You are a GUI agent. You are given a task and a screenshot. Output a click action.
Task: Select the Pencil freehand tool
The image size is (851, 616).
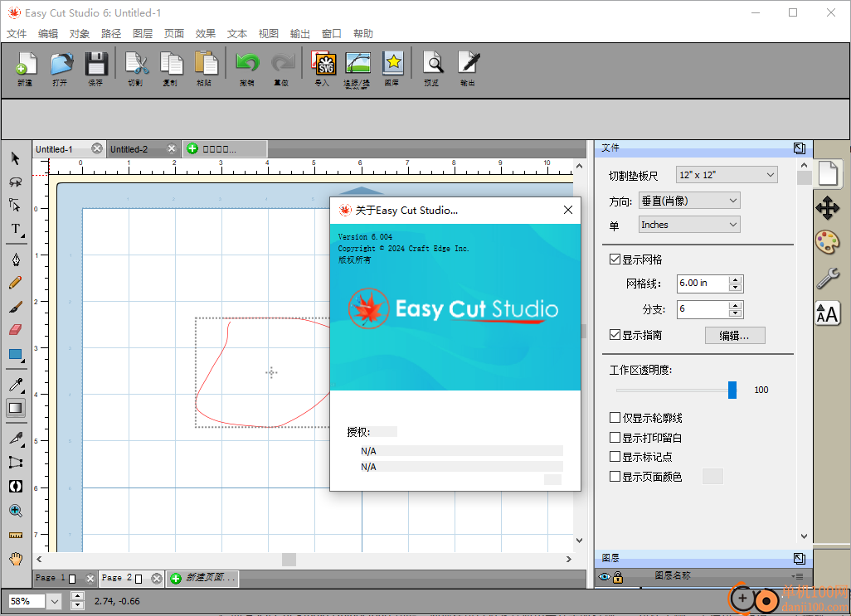16,283
